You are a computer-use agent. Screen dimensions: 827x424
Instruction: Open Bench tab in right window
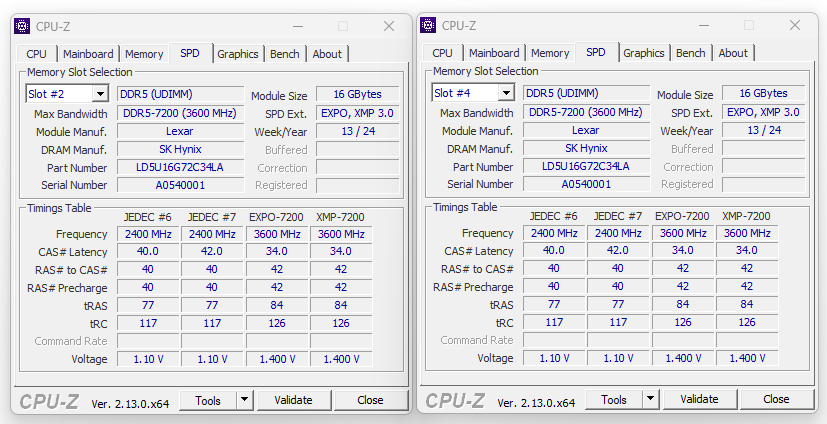point(691,53)
